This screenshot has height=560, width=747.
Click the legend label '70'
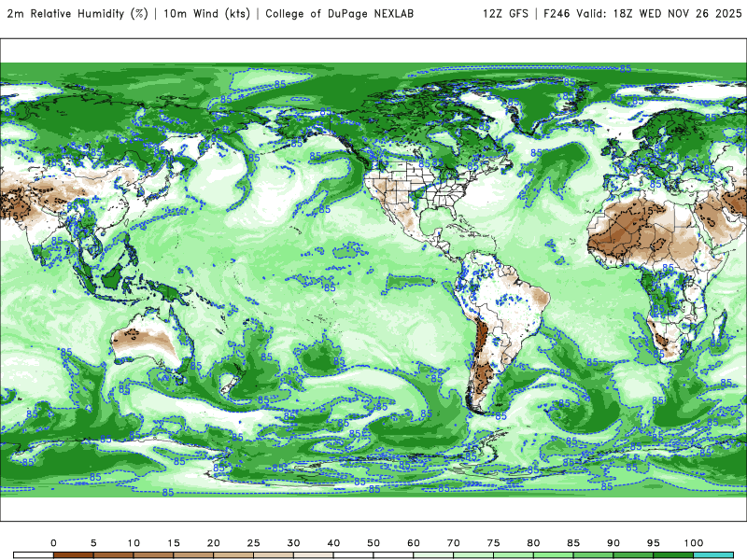[x=454, y=543]
